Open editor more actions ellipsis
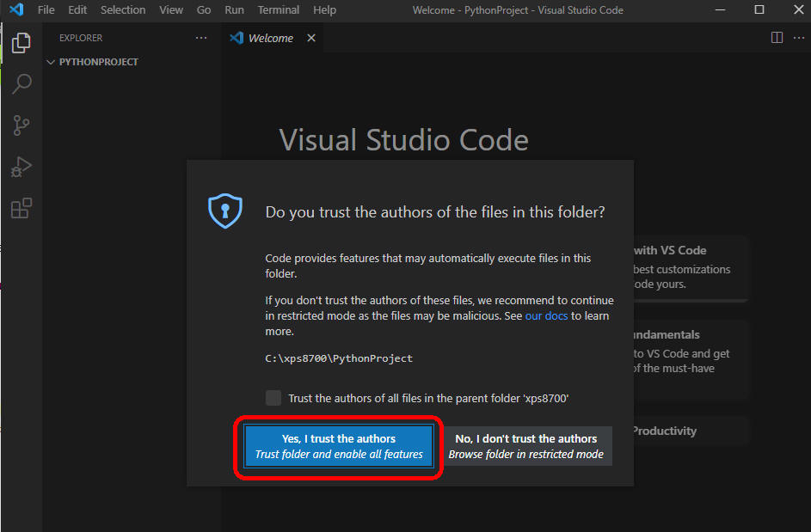The width and height of the screenshot is (811, 532). click(799, 37)
